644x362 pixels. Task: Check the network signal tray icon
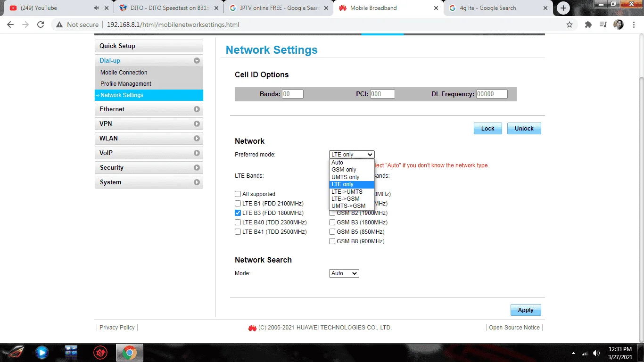coord(585,353)
